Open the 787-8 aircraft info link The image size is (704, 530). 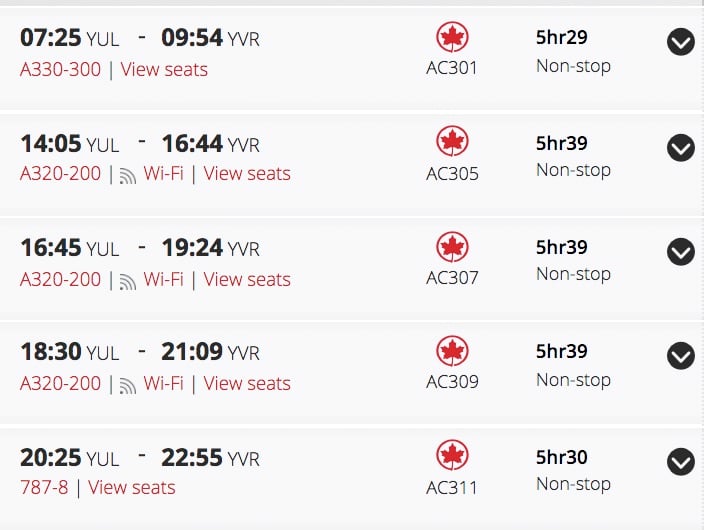click(x=44, y=487)
